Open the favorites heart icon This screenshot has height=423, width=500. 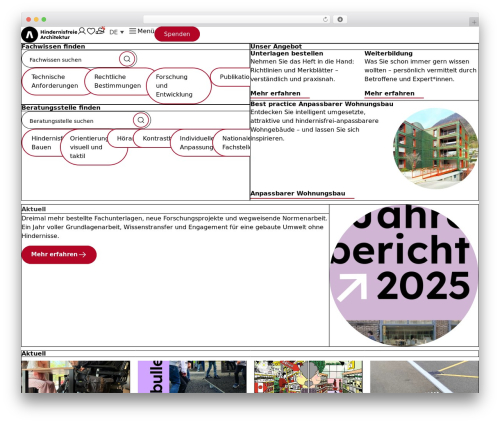click(91, 31)
